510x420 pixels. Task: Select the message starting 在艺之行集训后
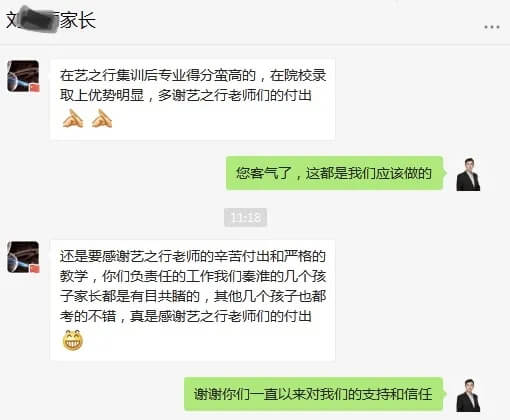tap(192, 99)
